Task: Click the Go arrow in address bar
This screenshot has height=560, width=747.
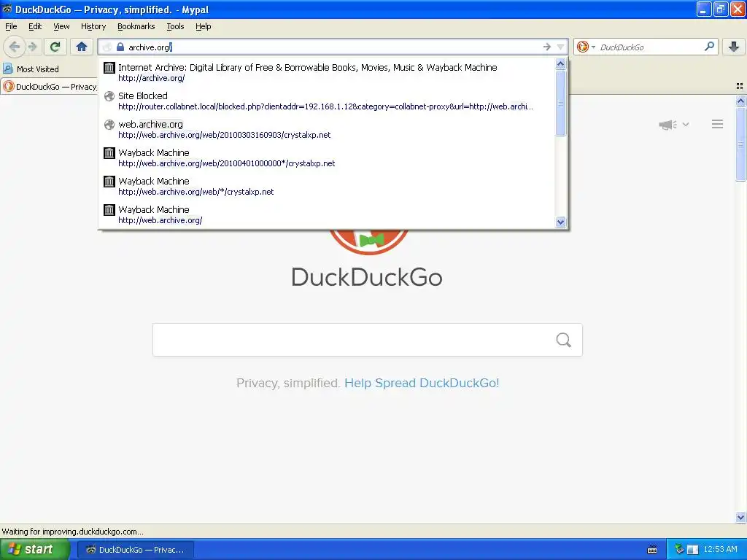Action: (x=547, y=47)
